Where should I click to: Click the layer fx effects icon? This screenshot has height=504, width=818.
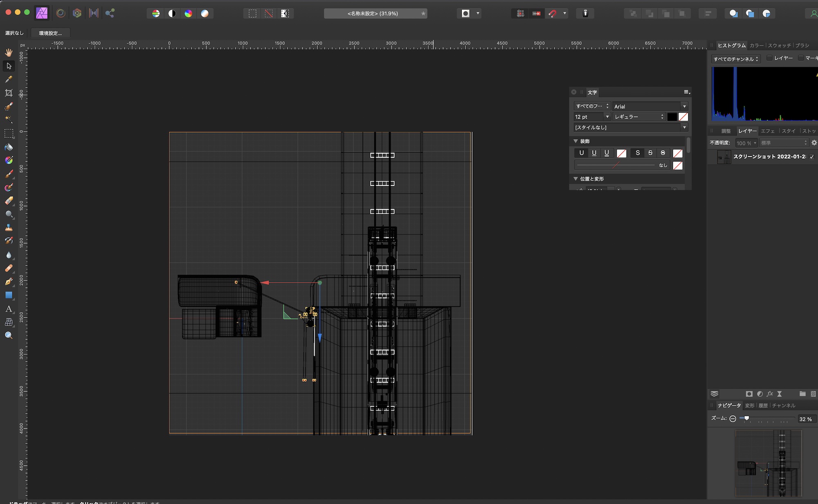point(770,394)
